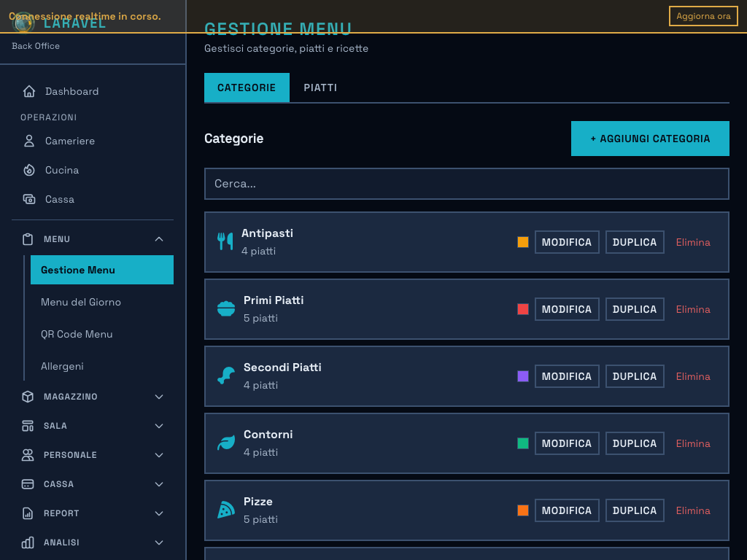Open Allergeni from the sidebar
This screenshot has width=747, height=560.
pyautogui.click(x=62, y=366)
